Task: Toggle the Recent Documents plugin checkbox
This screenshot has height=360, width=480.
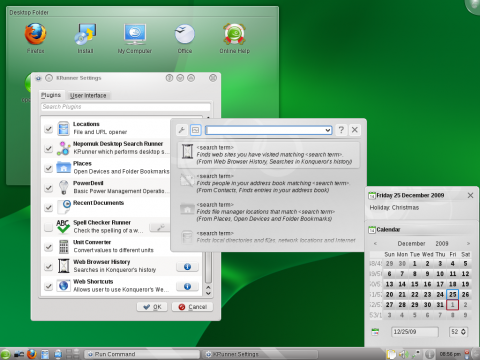Action: click(x=49, y=207)
